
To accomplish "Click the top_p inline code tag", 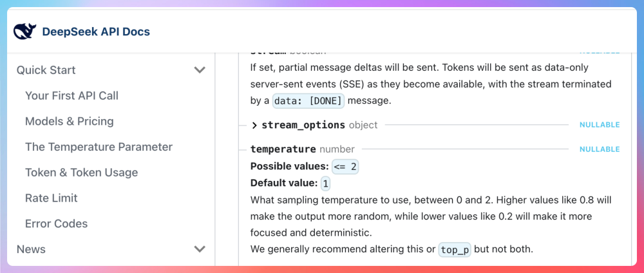I will (x=455, y=250).
